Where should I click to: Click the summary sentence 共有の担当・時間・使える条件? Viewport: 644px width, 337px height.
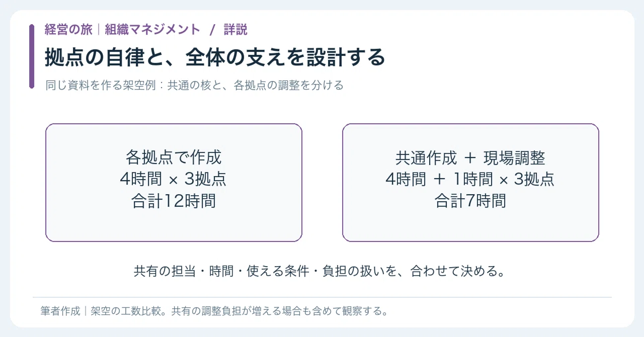point(319,272)
